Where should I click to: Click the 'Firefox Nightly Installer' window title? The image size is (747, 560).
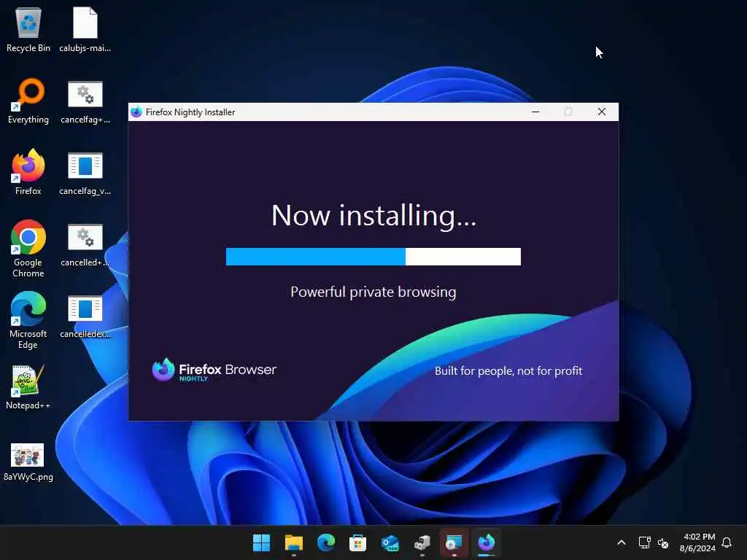click(x=190, y=112)
